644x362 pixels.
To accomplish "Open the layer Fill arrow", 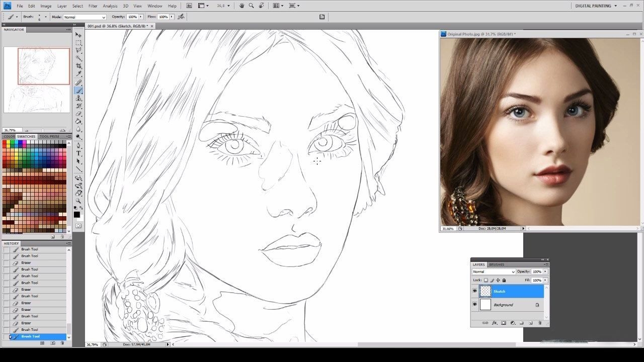I will click(x=545, y=280).
